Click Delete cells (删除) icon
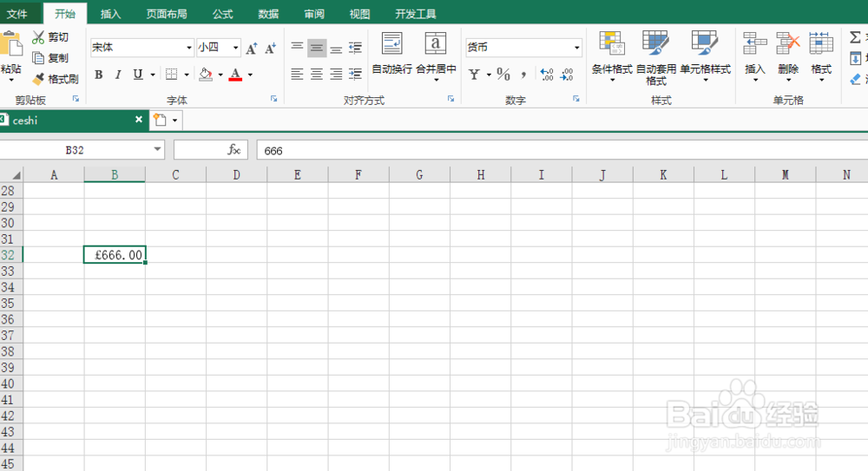868x471 pixels. coord(788,43)
